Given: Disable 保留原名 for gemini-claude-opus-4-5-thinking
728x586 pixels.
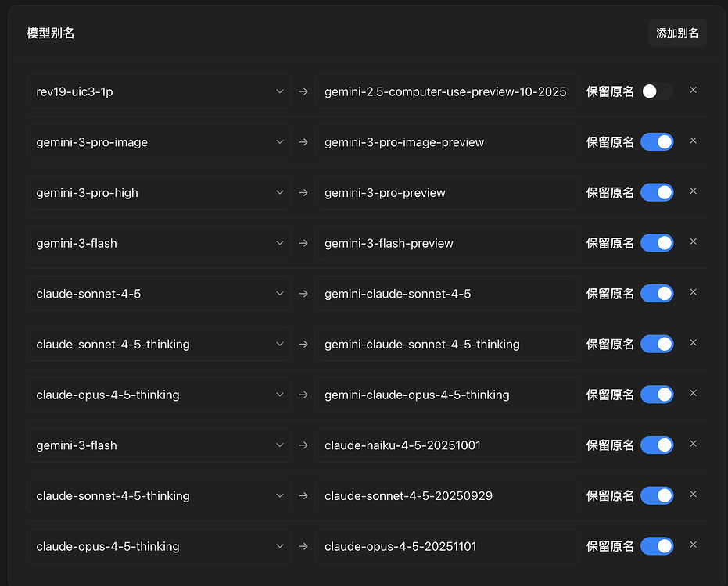Looking at the screenshot, I should [x=657, y=395].
